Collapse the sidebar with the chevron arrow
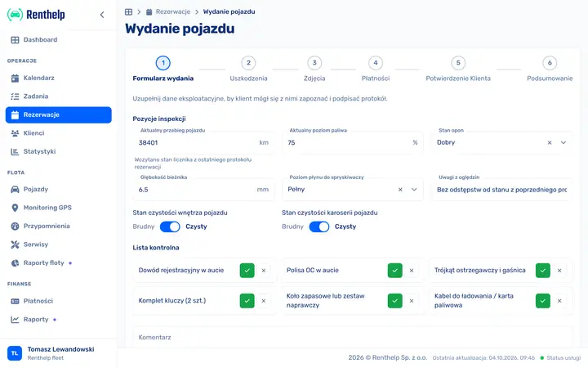 pos(102,15)
